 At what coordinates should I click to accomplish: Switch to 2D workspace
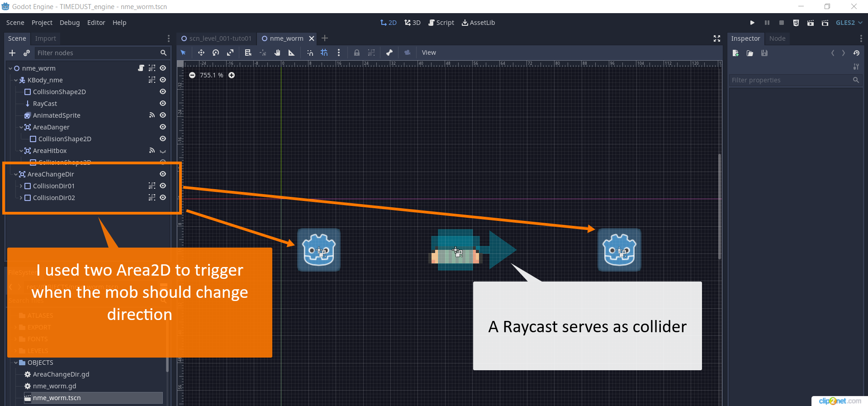pyautogui.click(x=388, y=23)
